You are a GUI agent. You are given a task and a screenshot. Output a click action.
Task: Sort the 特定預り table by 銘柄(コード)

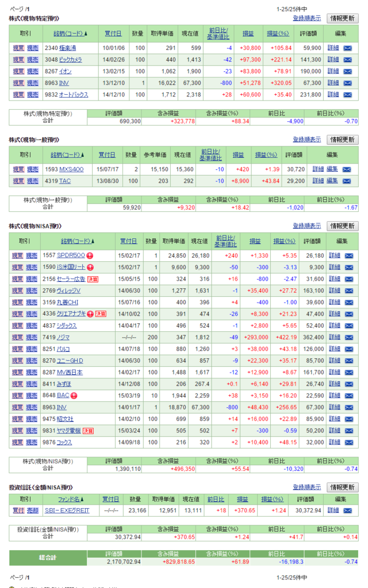pyautogui.click(x=70, y=33)
